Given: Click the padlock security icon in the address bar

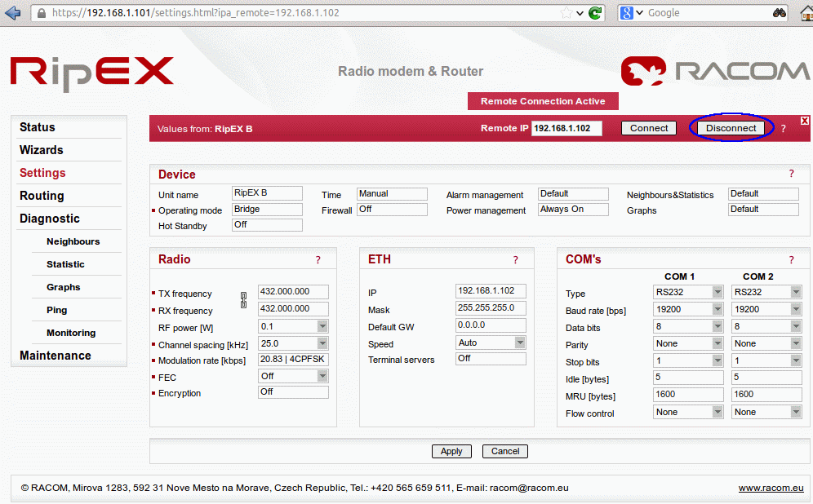Looking at the screenshot, I should click(42, 13).
